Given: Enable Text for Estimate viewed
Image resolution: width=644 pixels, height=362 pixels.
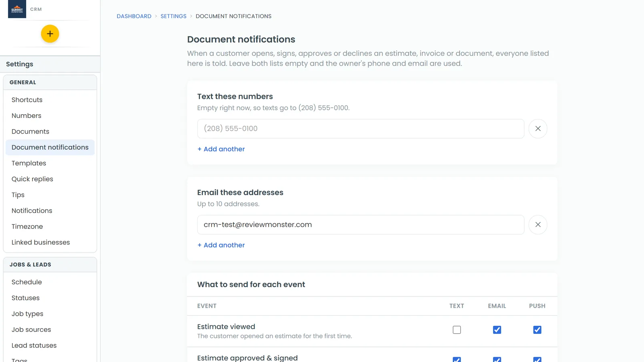Looking at the screenshot, I should click(457, 330).
